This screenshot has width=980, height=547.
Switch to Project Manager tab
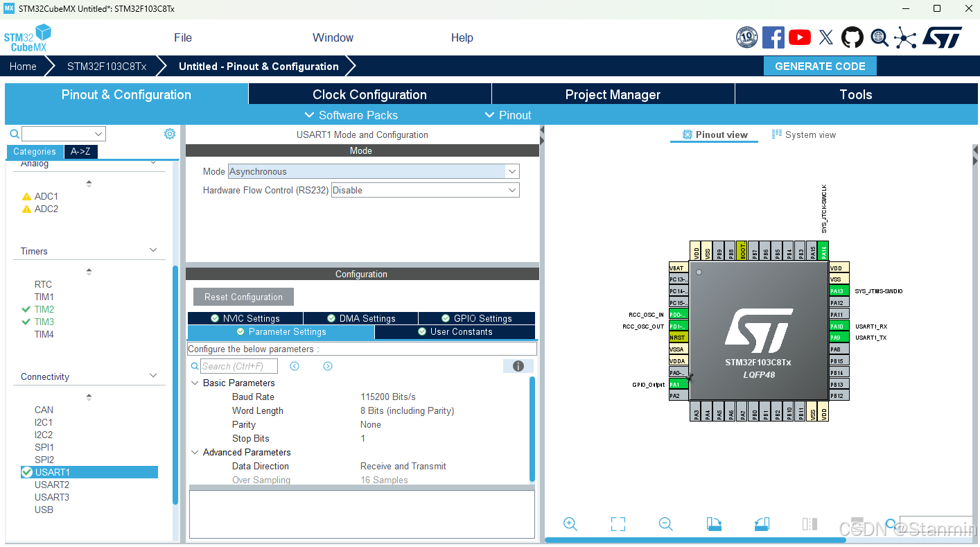pos(613,94)
